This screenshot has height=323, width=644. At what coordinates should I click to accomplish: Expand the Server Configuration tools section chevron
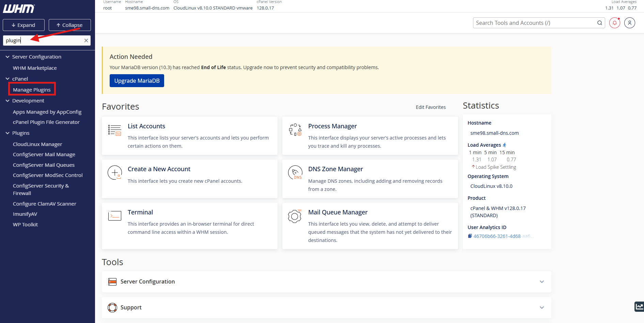(542, 281)
